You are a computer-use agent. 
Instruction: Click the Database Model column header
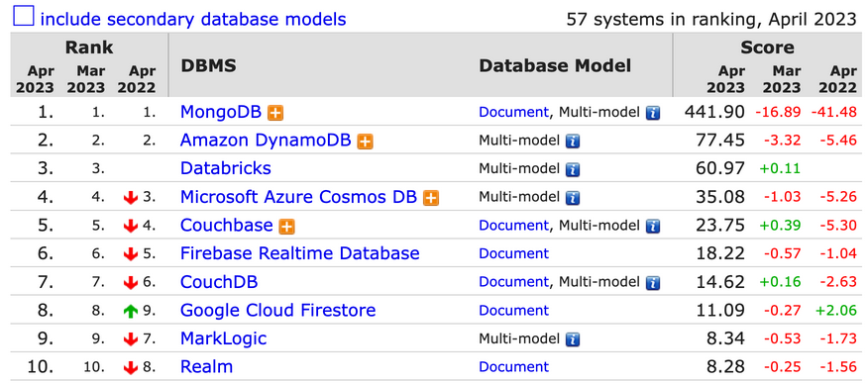(555, 65)
